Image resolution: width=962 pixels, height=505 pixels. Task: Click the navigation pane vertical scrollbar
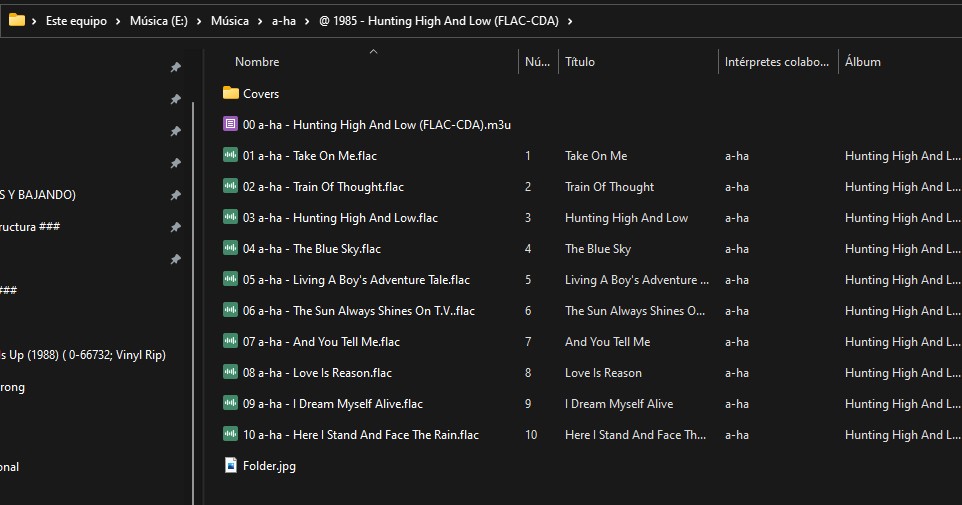(x=193, y=303)
